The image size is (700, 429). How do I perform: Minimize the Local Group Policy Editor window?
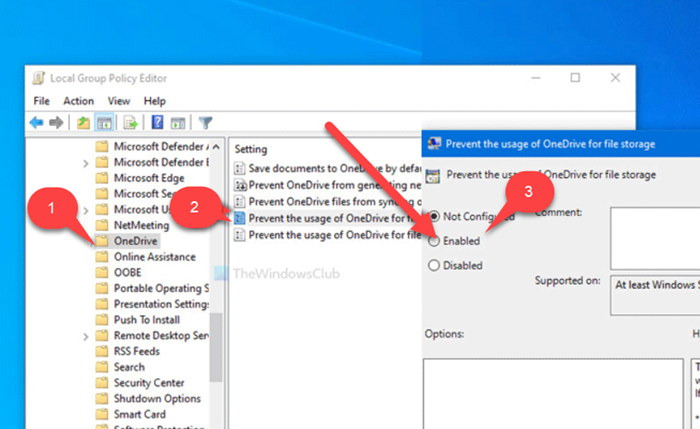(536, 78)
